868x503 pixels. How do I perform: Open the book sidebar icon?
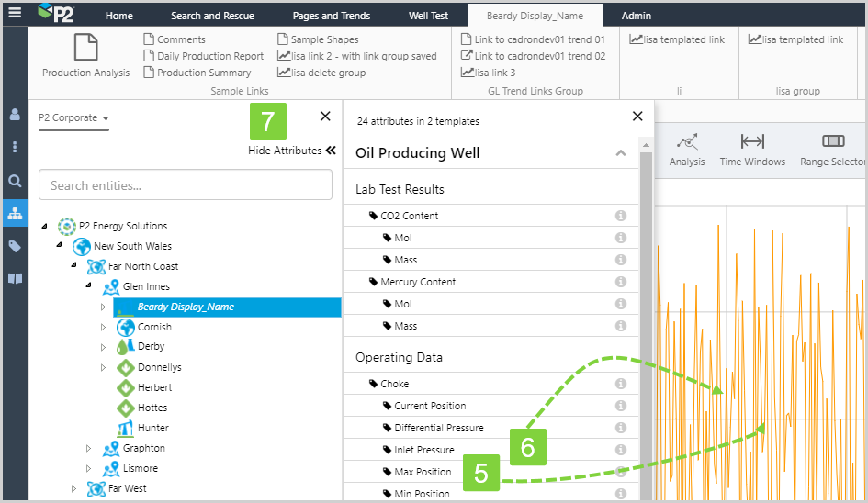coord(15,278)
